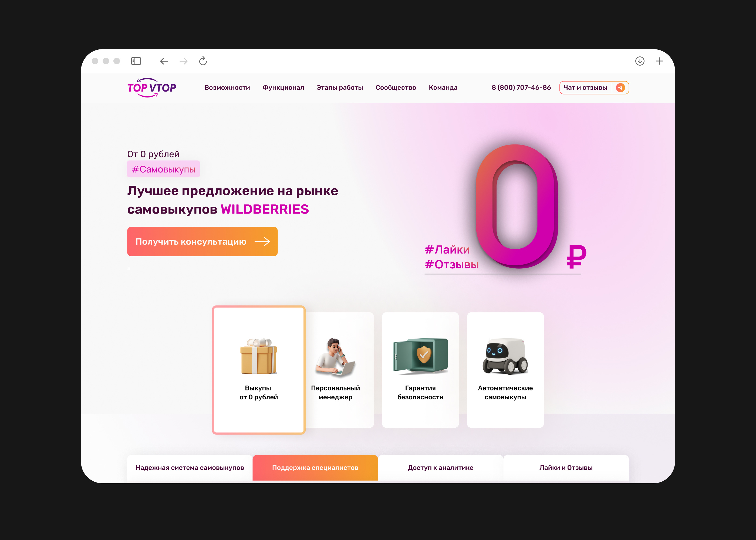Navigate to Сообщество in the header
Viewport: 756px width, 540px height.
click(x=396, y=87)
